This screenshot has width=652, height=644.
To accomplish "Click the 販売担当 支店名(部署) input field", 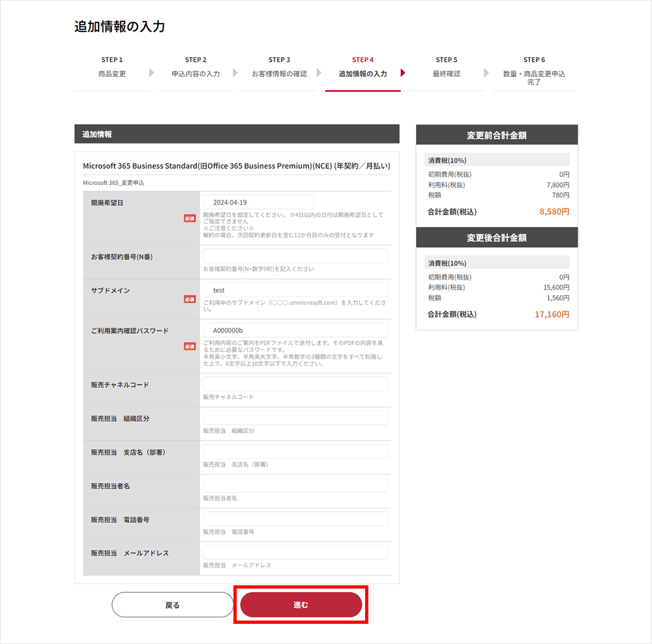I will tap(295, 451).
